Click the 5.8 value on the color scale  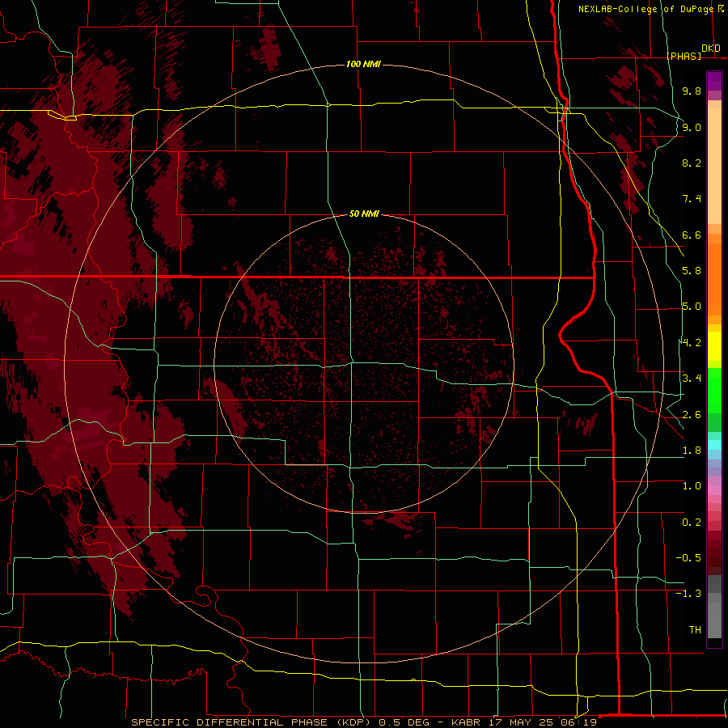coord(692,271)
